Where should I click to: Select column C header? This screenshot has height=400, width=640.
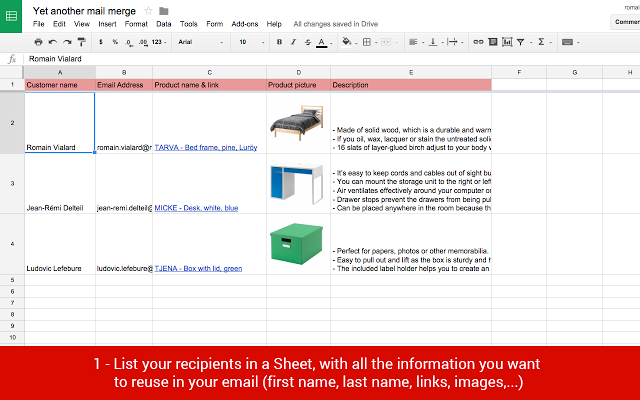tap(209, 72)
